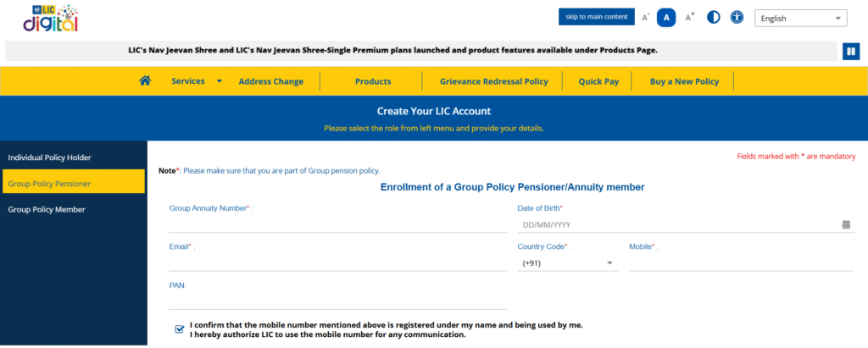
Task: Open the Quick Pay menu item
Action: pos(598,81)
